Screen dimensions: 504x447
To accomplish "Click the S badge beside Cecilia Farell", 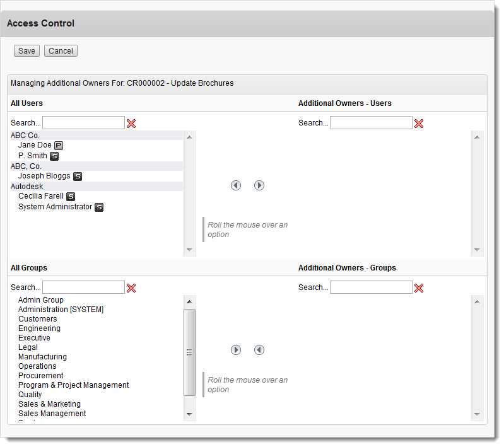I will tap(71, 196).
